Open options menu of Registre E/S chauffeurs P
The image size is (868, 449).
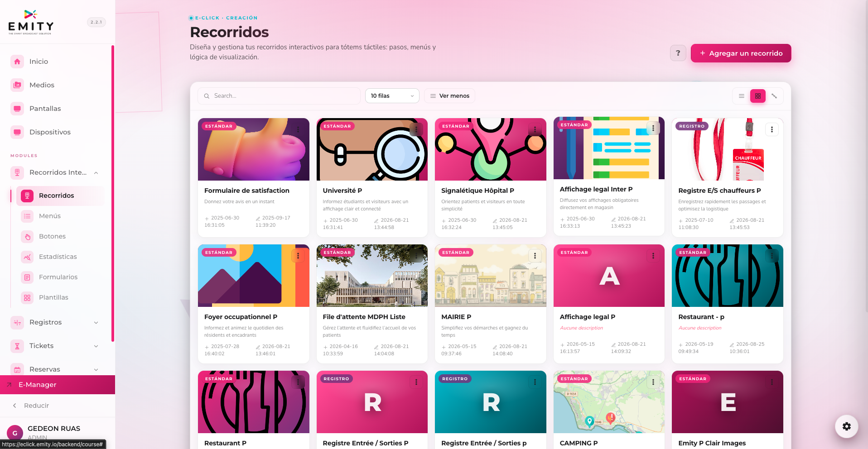[772, 129]
